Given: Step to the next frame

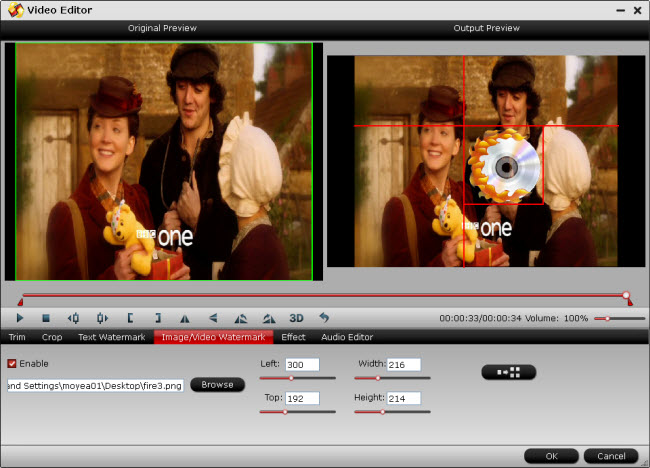Looking at the screenshot, I should 102,318.
